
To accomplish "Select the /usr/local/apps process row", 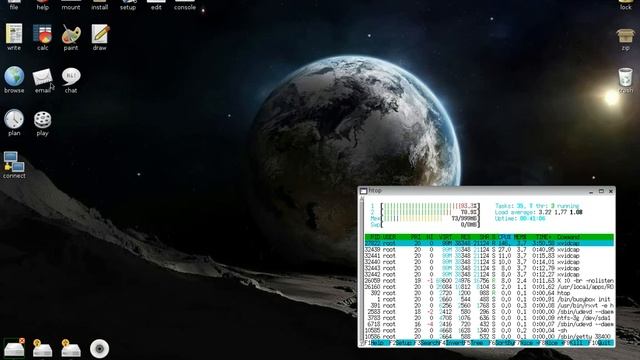I will click(489, 287).
